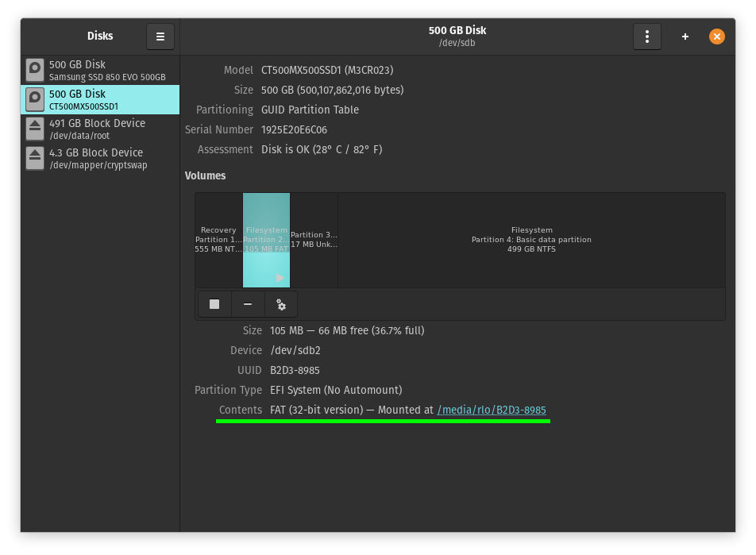
Task: Click the block device icon beside cryptswap
Action: tap(34, 158)
